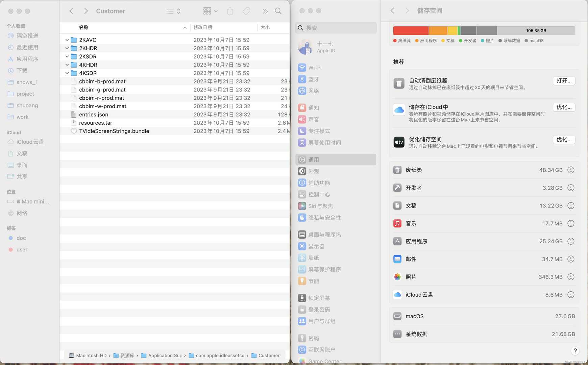Toggle the 4KHDR folder disclosure arrow
Image resolution: width=588 pixels, height=365 pixels.
tap(67, 65)
